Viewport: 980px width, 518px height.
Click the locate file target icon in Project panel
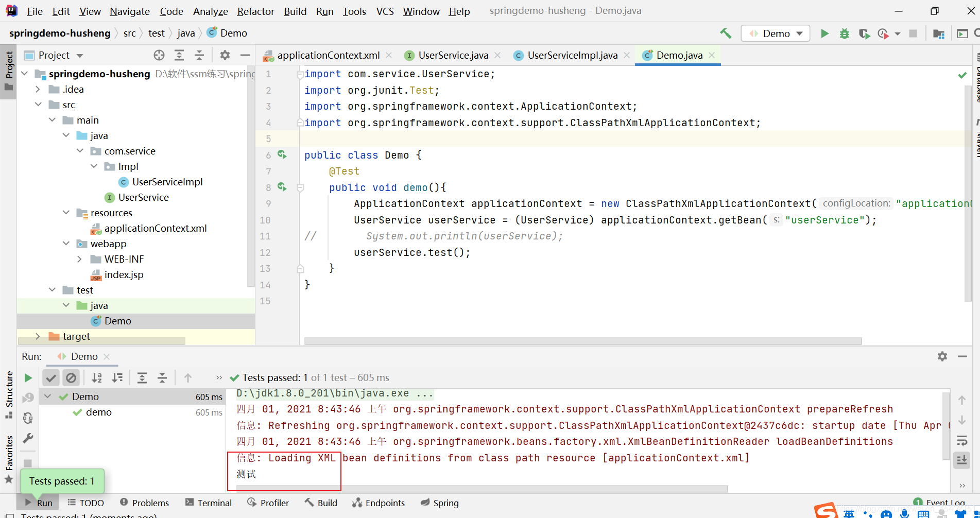click(x=159, y=55)
